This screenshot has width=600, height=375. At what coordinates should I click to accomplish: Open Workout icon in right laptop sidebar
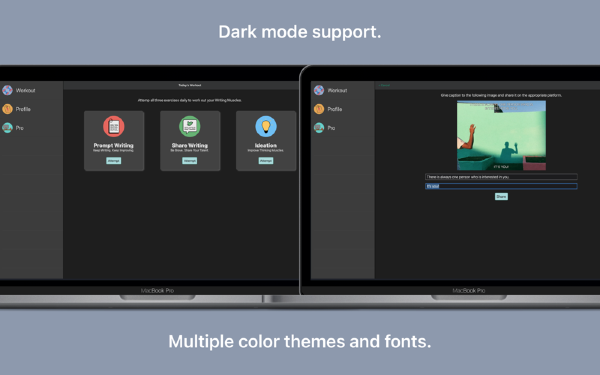click(319, 90)
